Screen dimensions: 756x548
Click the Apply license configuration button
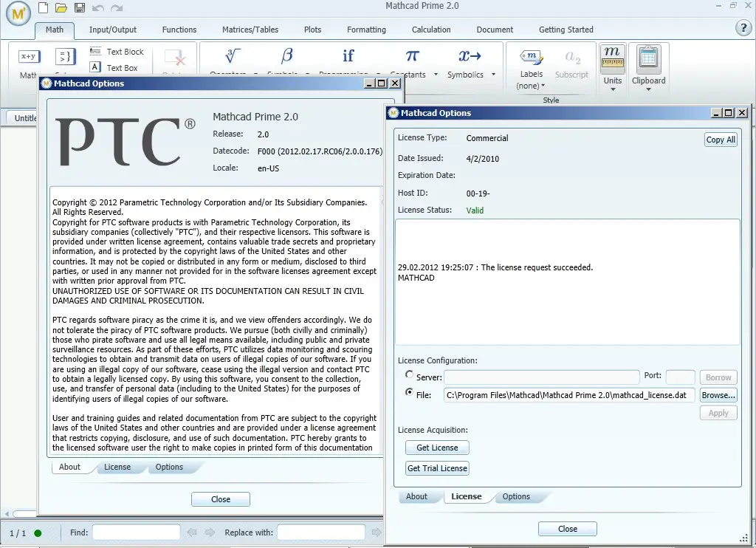(x=718, y=413)
